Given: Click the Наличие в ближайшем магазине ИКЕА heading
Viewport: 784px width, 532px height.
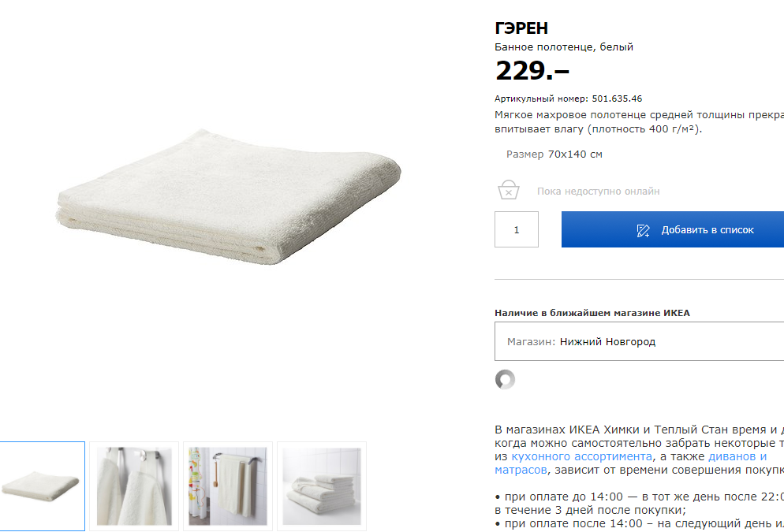Looking at the screenshot, I should pos(592,313).
